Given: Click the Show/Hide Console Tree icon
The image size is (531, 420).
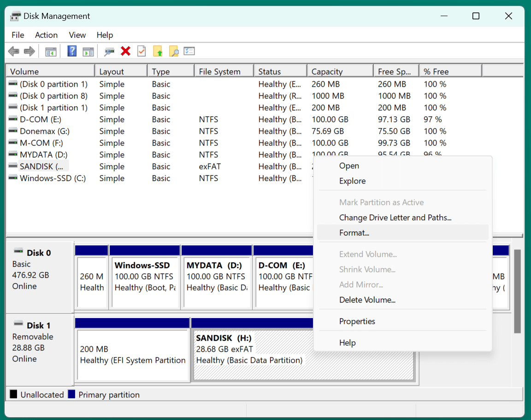Looking at the screenshot, I should coord(51,51).
